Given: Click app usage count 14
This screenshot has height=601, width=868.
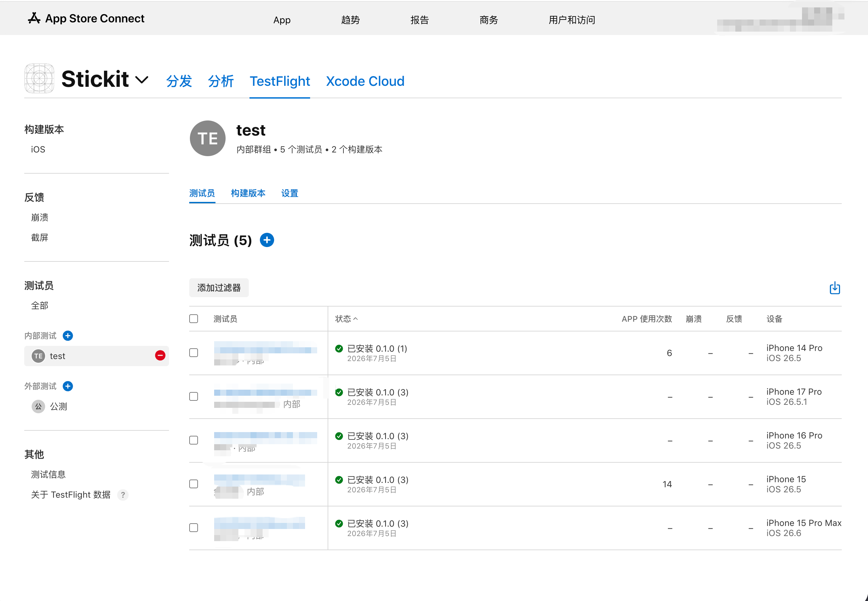Looking at the screenshot, I should 667,484.
